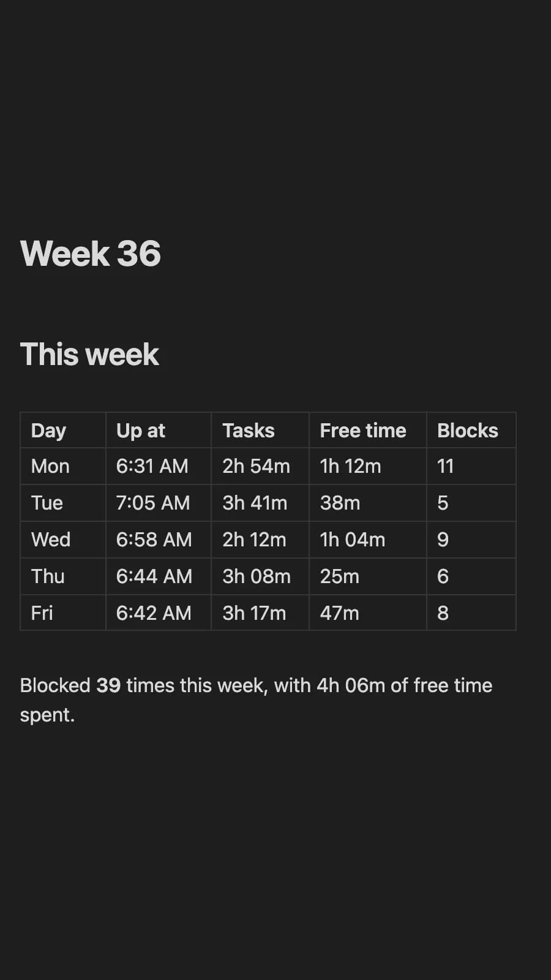This screenshot has width=551, height=980.
Task: Click Thursday's 25m free time cell
Action: point(368,576)
